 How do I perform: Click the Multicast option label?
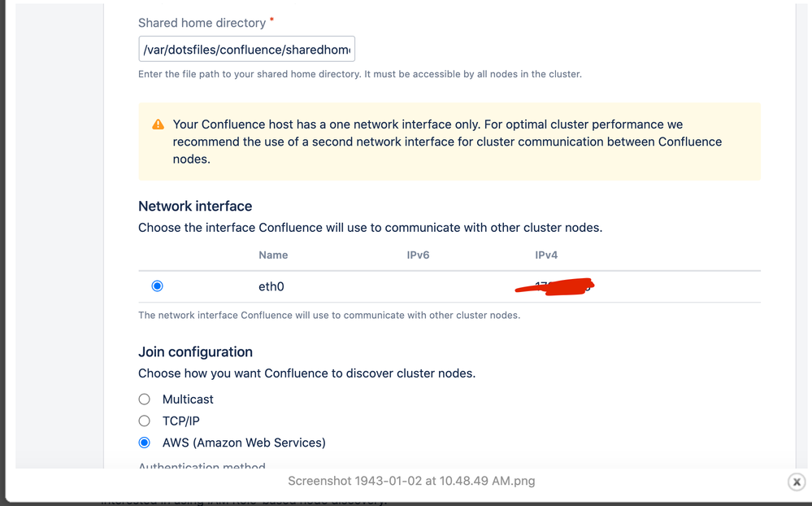pos(188,399)
